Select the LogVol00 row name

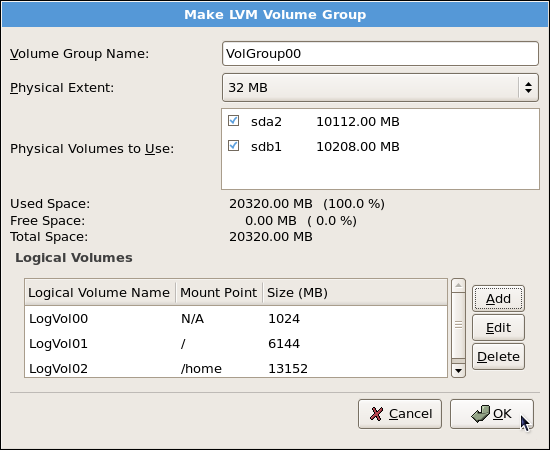click(59, 318)
